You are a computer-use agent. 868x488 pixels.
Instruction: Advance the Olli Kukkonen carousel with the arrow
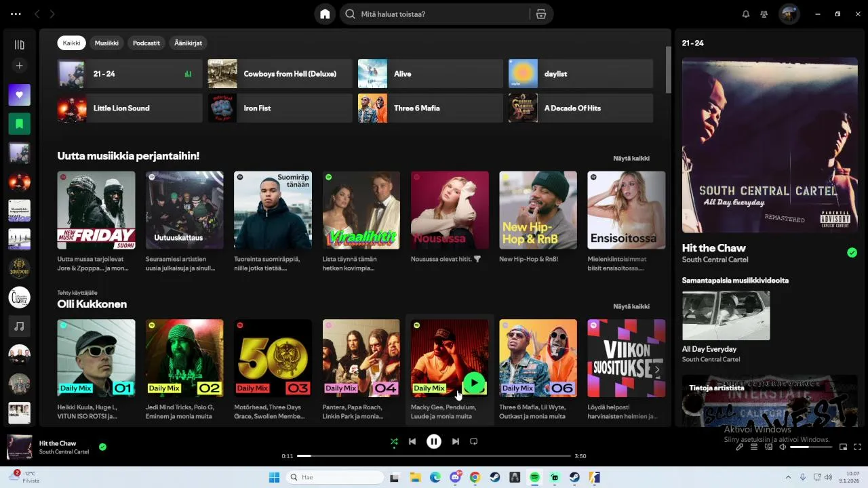point(656,370)
